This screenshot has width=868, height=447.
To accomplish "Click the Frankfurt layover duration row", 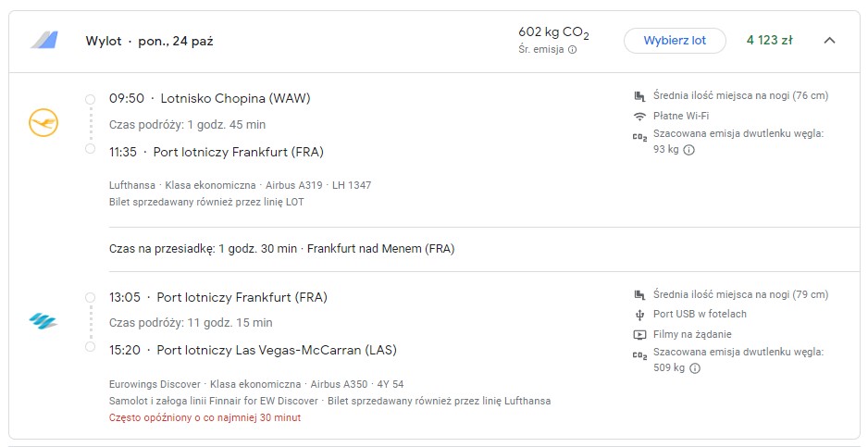I will click(281, 249).
